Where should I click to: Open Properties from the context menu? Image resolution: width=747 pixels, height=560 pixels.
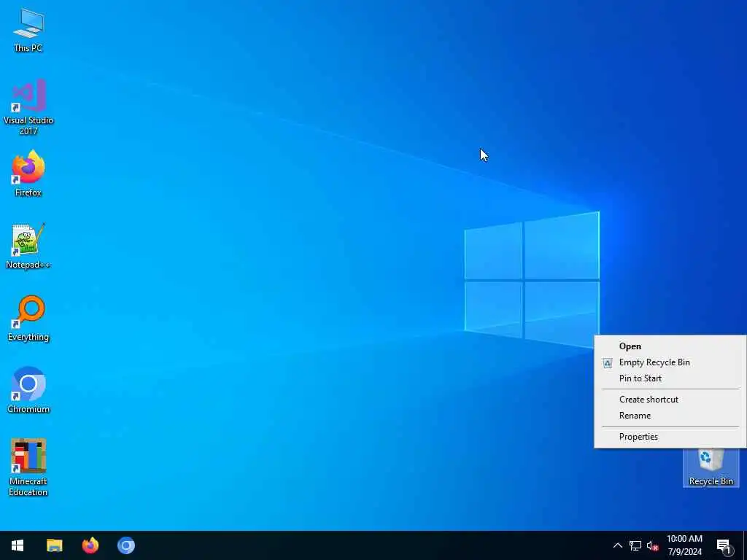pos(670,437)
